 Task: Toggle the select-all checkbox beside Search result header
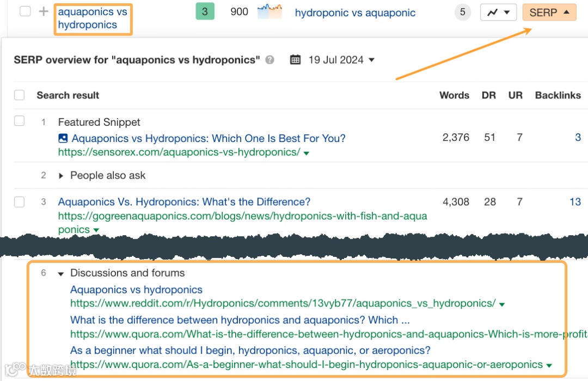pos(19,95)
